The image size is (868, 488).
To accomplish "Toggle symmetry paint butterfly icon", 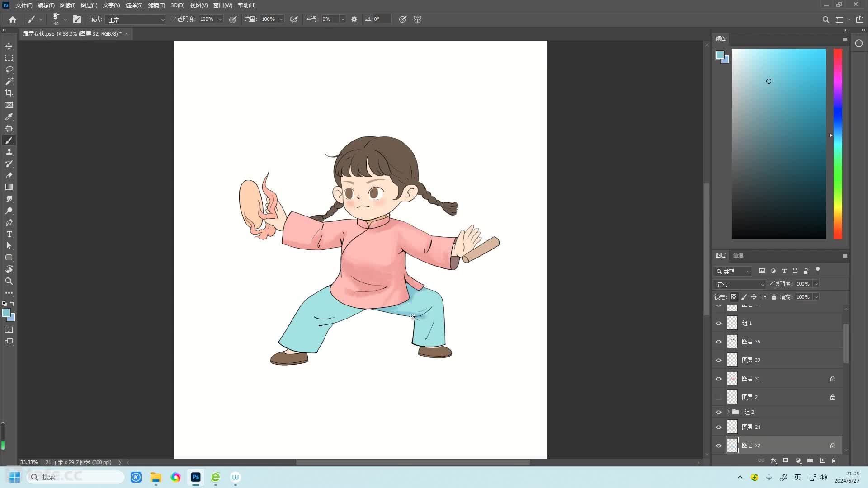I will click(417, 19).
